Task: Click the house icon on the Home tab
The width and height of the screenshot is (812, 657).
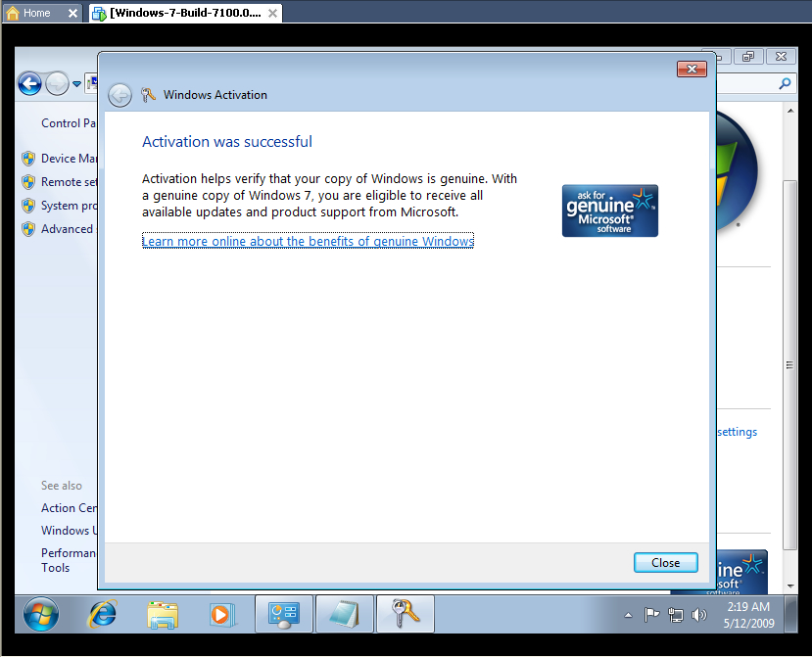Action: (13, 13)
